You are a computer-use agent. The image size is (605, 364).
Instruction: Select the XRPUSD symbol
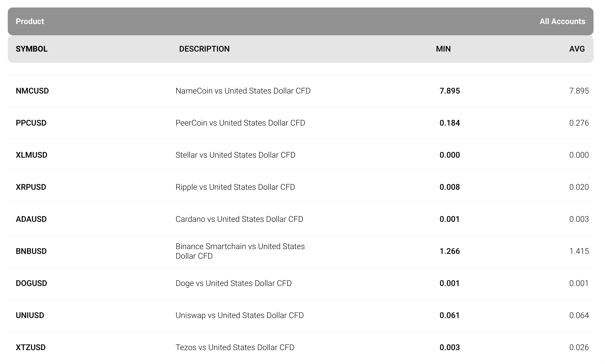pos(31,187)
